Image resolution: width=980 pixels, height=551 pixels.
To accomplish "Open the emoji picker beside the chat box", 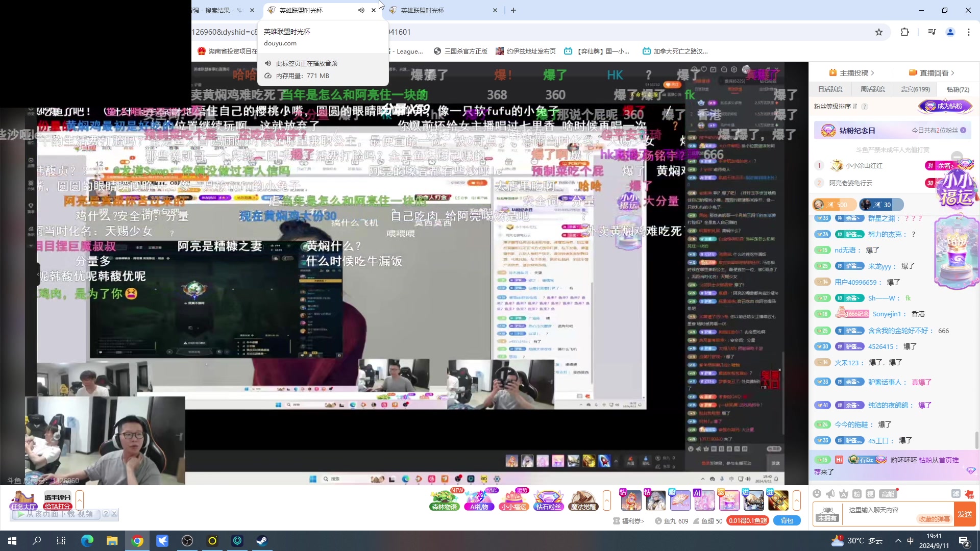I will pyautogui.click(x=817, y=494).
